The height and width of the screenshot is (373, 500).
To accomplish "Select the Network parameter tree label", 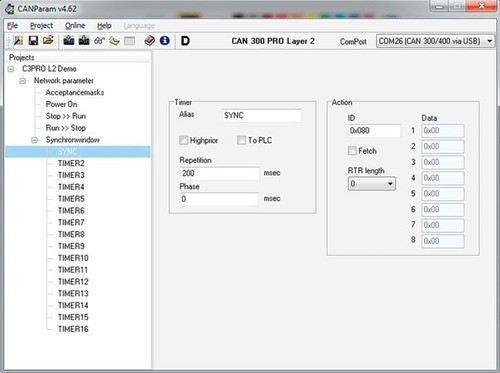I will pos(64,81).
